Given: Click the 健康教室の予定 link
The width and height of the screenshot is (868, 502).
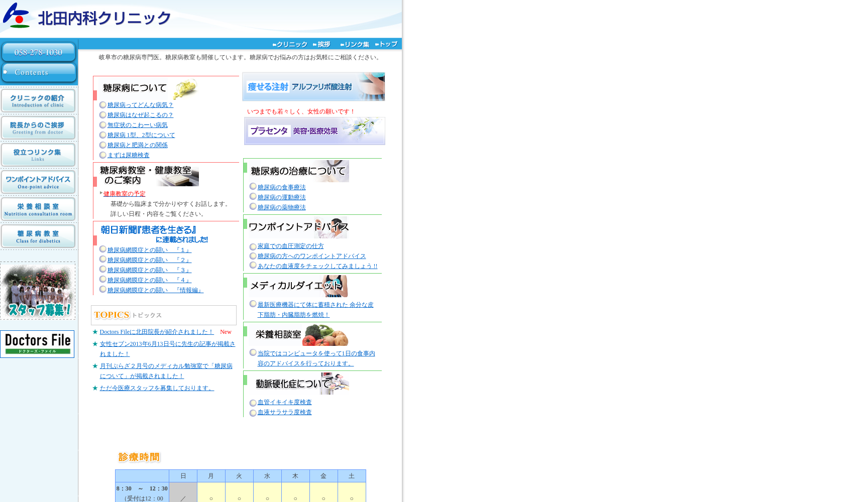Looking at the screenshot, I should tap(124, 194).
